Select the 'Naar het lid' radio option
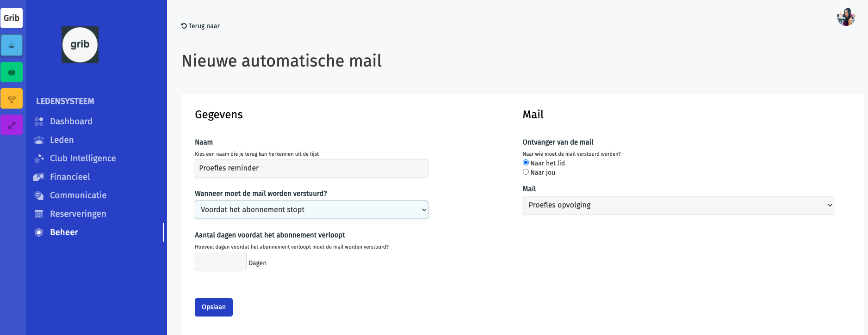 tap(526, 163)
